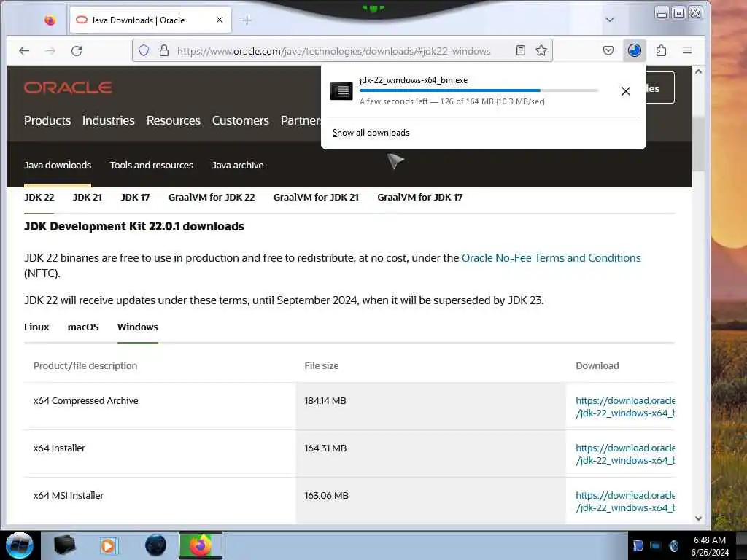Select Tools and resources tab
747x560 pixels.
click(152, 166)
